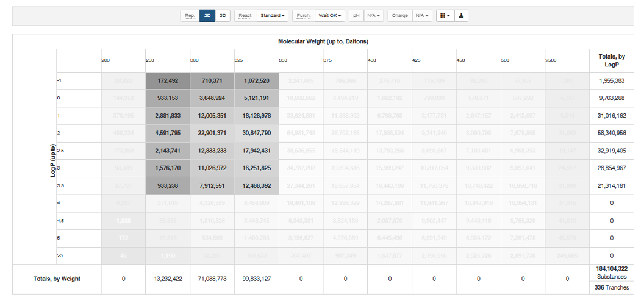Click the Purch. label
Image resolution: width=644 pixels, height=300 pixels.
[304, 16]
